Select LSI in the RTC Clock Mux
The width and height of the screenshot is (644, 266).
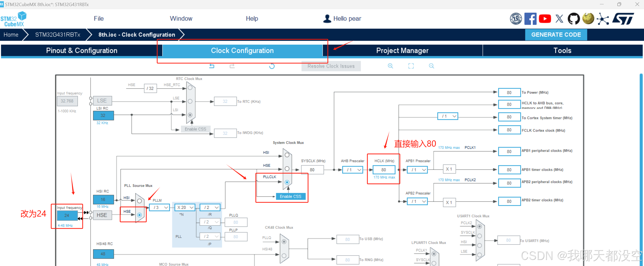(x=190, y=115)
